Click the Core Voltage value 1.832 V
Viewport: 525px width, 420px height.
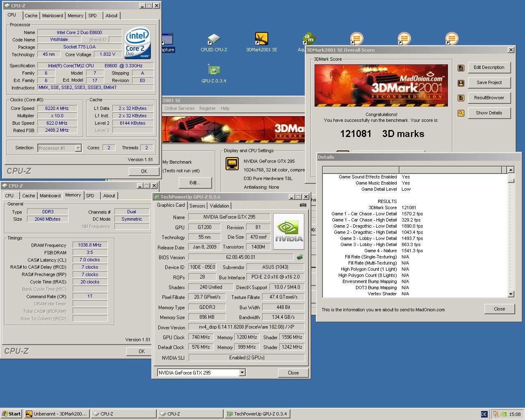point(107,54)
